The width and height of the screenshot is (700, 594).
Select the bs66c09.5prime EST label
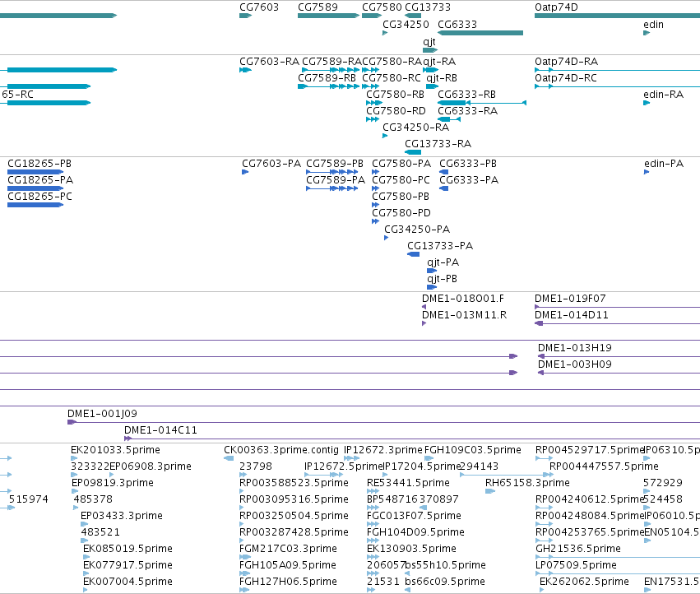tap(445, 582)
